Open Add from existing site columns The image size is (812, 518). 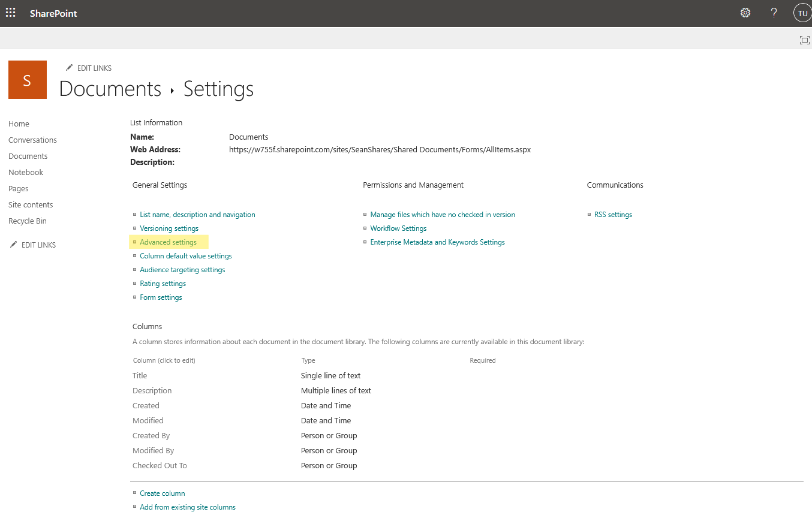pyautogui.click(x=188, y=507)
